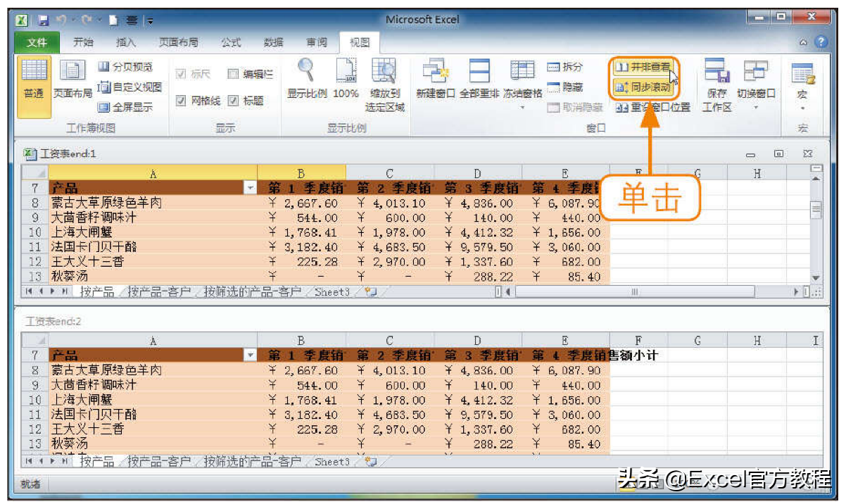Click first-sheet navigation arrow in top window
846x504 pixels.
coord(30,291)
